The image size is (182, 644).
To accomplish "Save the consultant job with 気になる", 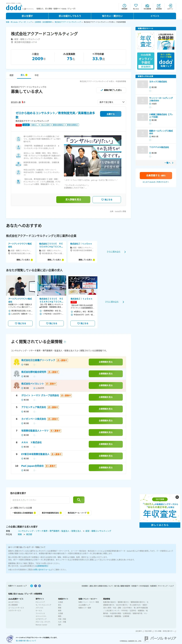I will (x=107, y=199).
